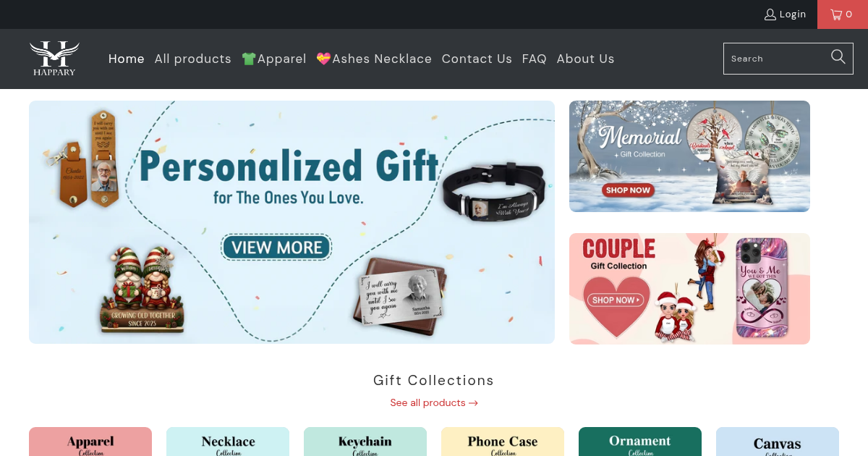Click the green shirt Apparel icon
868x456 pixels.
[249, 59]
